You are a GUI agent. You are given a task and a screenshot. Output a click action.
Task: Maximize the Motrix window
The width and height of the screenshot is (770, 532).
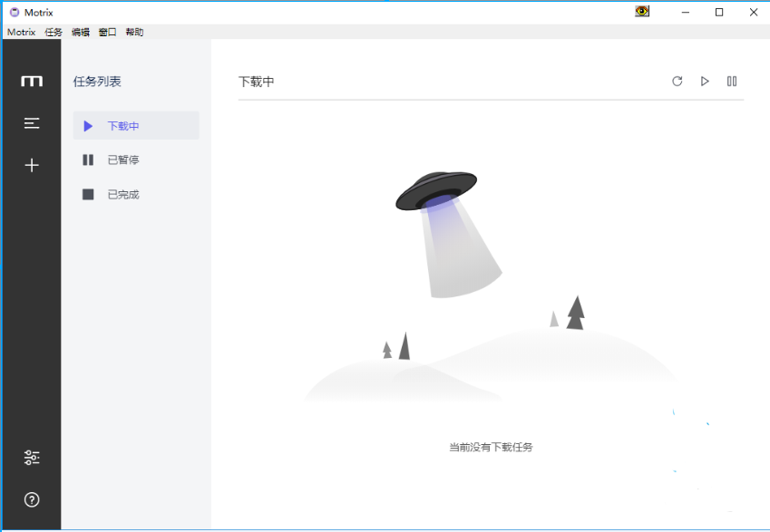(719, 13)
